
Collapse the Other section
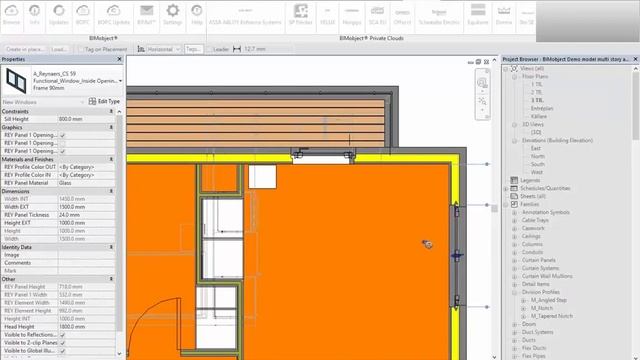[x=111, y=279]
